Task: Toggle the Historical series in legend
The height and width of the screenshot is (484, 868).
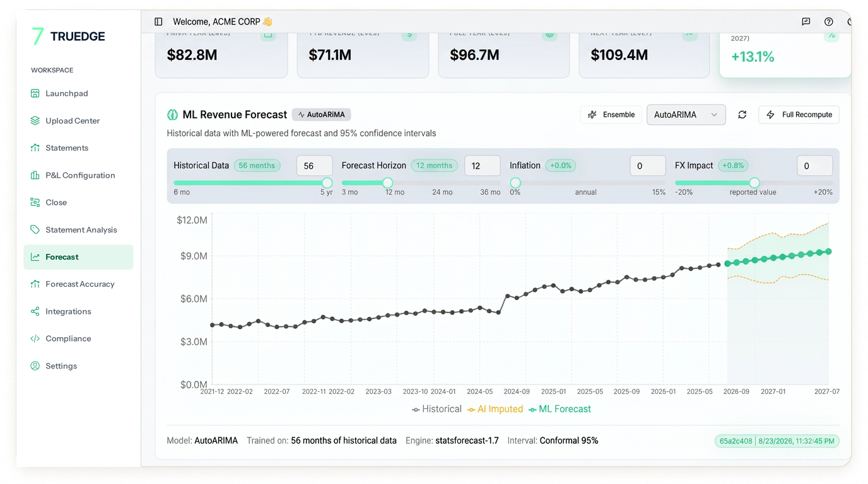Action: pos(437,409)
